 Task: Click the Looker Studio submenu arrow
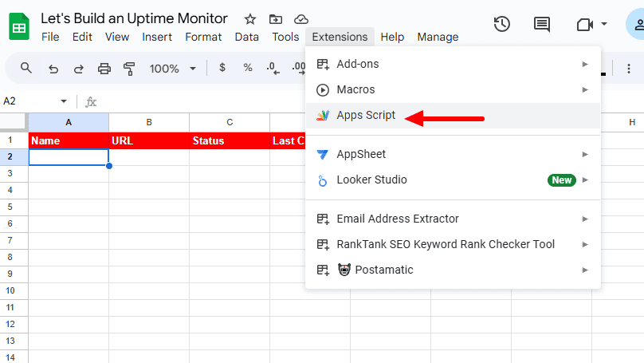(x=585, y=180)
